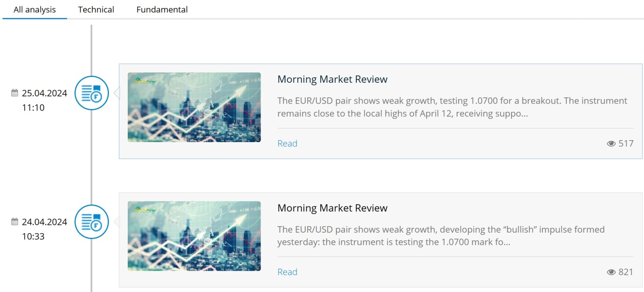
Task: Click the 517 views count
Action: [626, 144]
